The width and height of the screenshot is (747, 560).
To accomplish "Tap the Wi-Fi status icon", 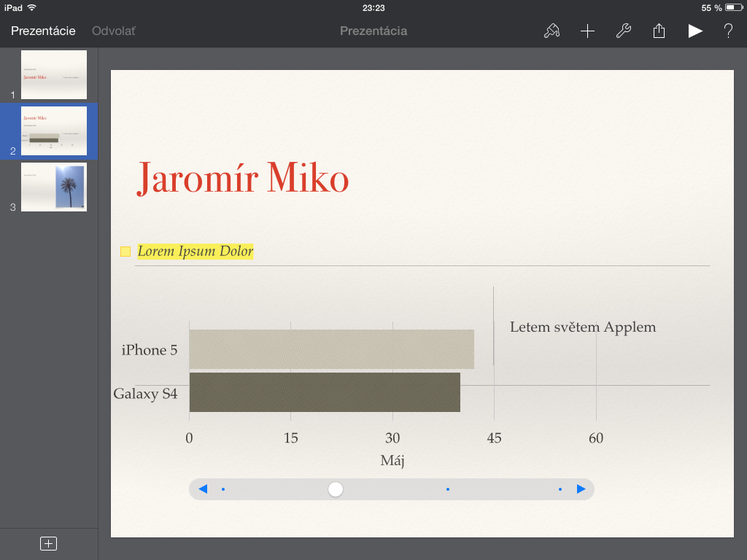I will [x=32, y=7].
